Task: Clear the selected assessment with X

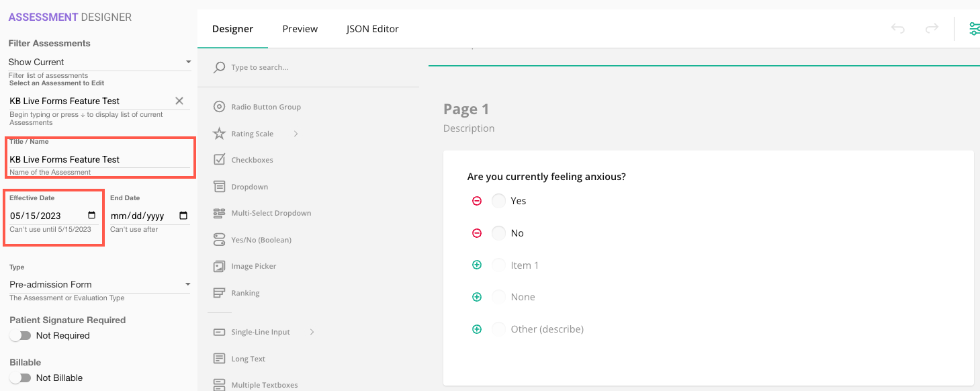Action: (x=179, y=101)
